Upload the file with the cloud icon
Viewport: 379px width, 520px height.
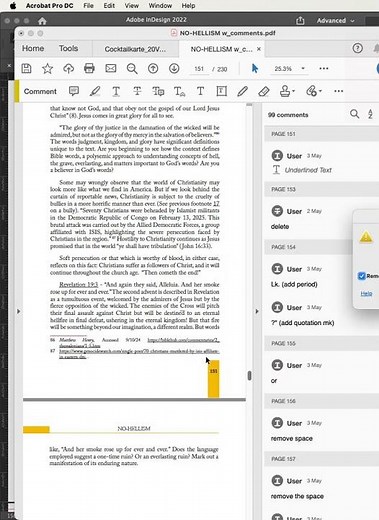point(68,69)
